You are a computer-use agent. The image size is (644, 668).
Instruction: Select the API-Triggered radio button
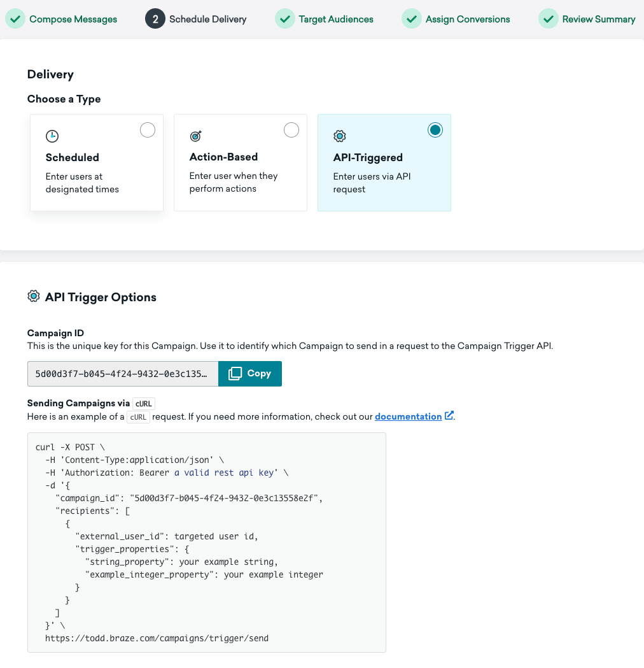tap(435, 130)
